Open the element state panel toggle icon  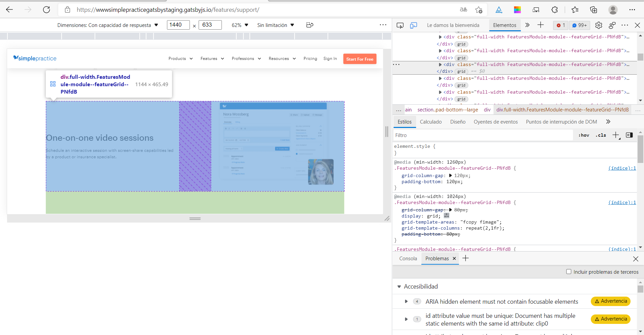click(x=629, y=135)
